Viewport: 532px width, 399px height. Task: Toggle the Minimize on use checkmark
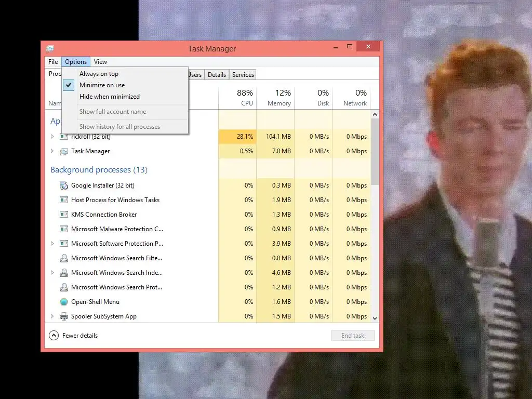pyautogui.click(x=69, y=85)
